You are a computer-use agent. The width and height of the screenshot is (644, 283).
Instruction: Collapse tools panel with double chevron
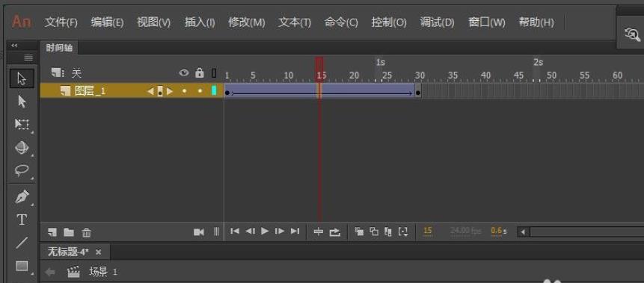(14, 45)
